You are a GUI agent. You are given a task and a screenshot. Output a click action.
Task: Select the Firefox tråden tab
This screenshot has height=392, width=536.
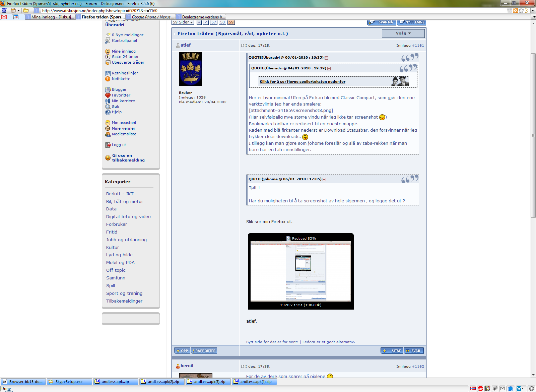(x=100, y=17)
